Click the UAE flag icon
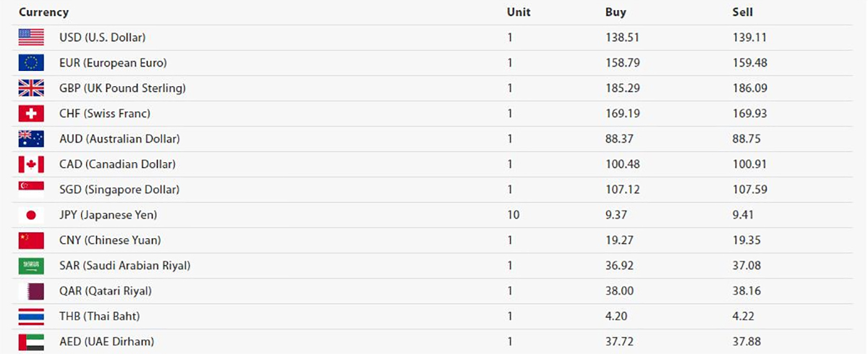Viewport: 868px width, 354px height. coord(31,342)
